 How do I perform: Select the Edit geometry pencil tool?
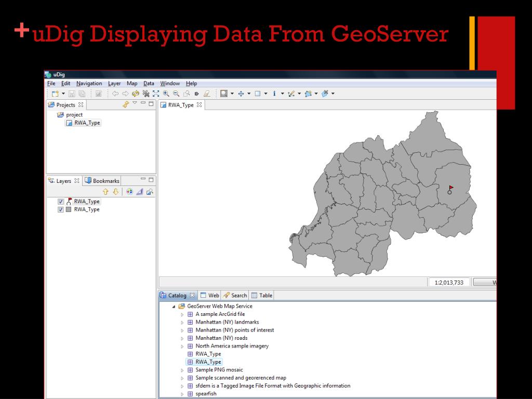click(x=291, y=94)
